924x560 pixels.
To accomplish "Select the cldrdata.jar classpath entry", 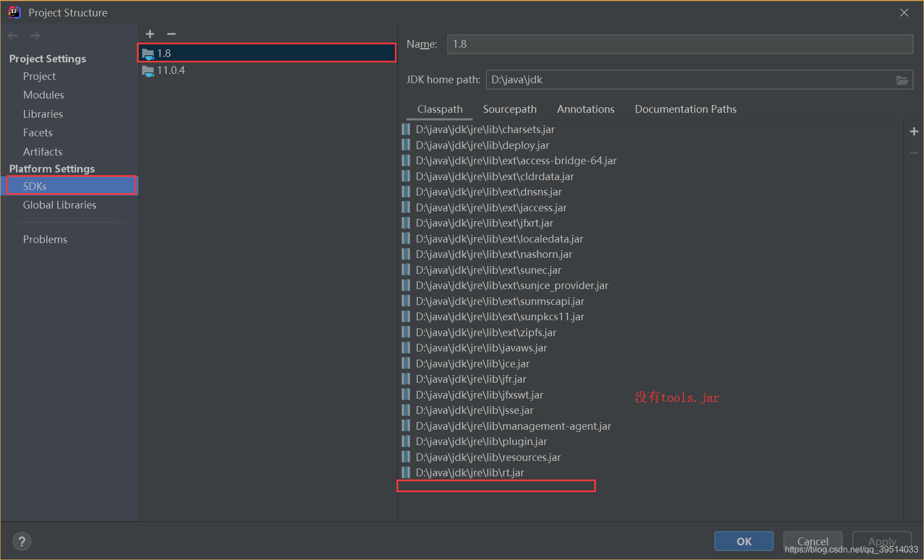I will pyautogui.click(x=495, y=176).
